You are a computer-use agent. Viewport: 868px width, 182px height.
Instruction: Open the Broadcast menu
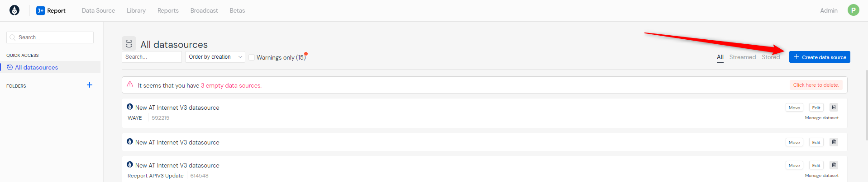click(x=204, y=10)
